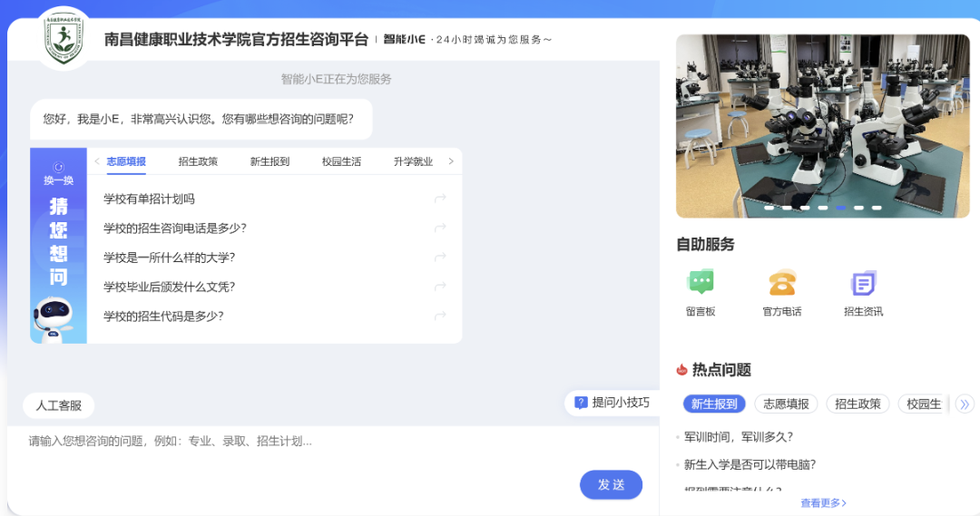Click 查看更多 link under hot questions

tap(823, 502)
